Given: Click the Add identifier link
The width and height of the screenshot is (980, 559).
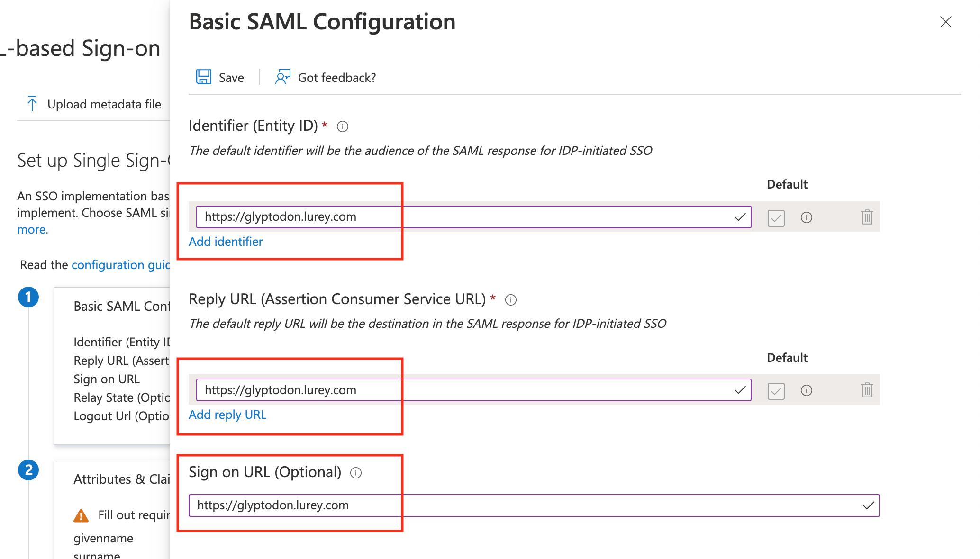Looking at the screenshot, I should coord(226,242).
